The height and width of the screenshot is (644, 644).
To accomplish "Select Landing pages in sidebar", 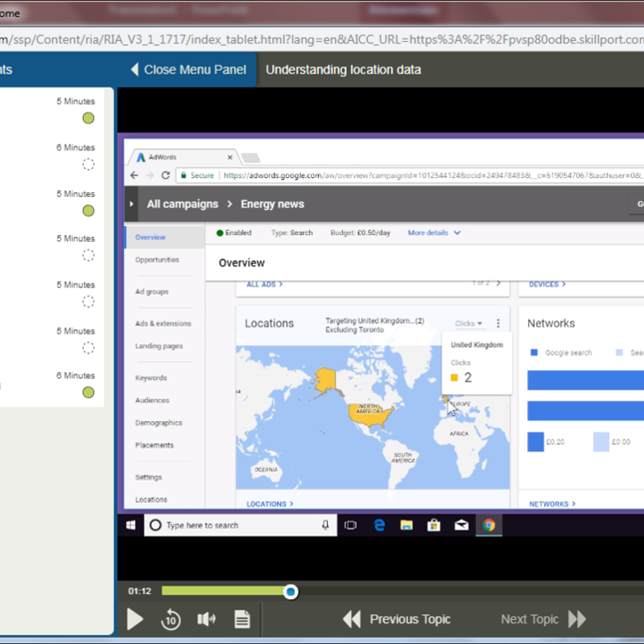I will tap(159, 346).
